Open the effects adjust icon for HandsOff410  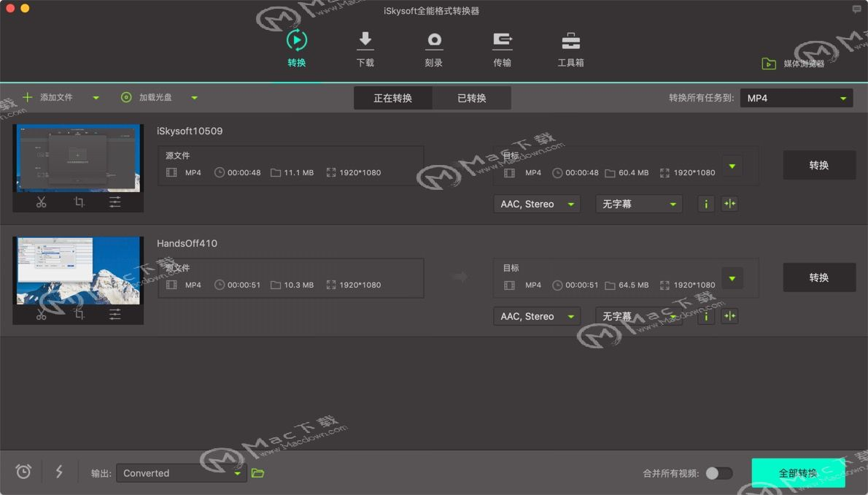pos(115,315)
